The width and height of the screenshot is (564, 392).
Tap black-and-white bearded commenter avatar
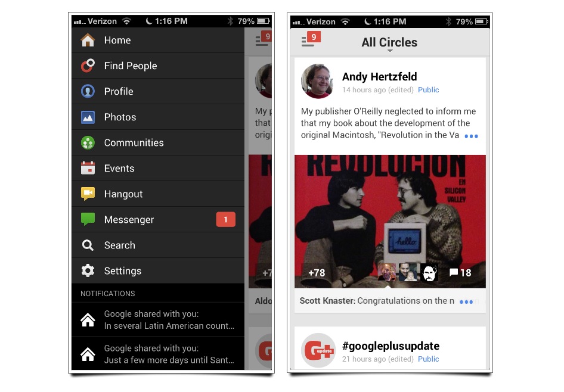click(429, 272)
